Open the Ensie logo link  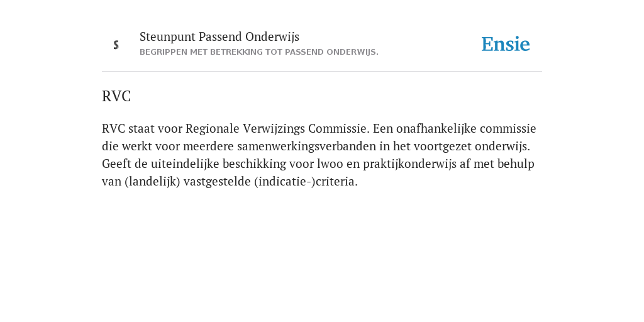[506, 44]
